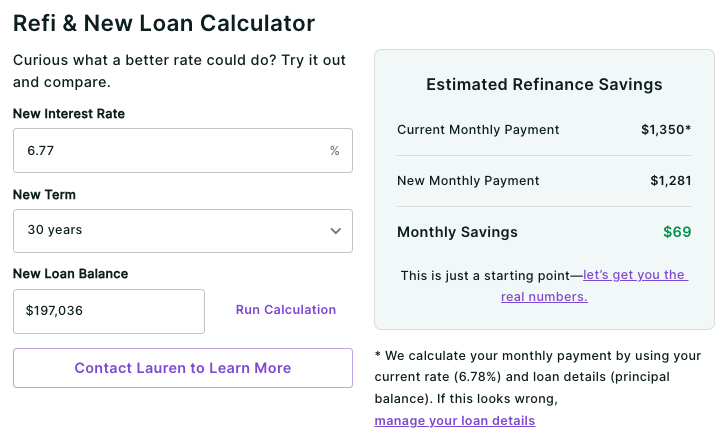725x440 pixels.
Task: Click the $1,281 new payment amount
Action: pos(670,181)
